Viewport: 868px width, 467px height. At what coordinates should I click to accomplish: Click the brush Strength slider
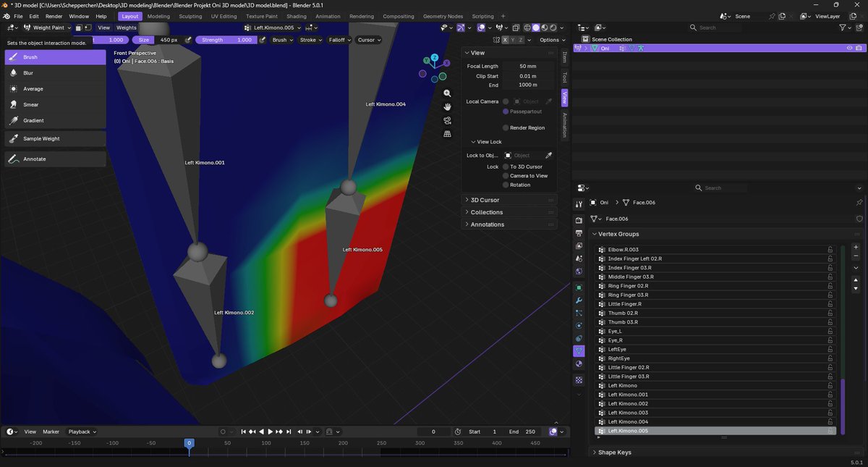click(225, 40)
